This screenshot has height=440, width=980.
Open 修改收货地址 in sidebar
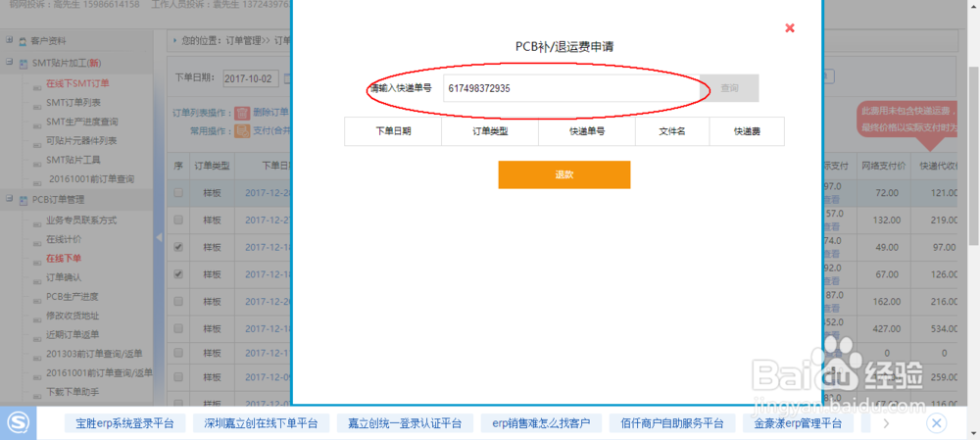pyautogui.click(x=73, y=316)
